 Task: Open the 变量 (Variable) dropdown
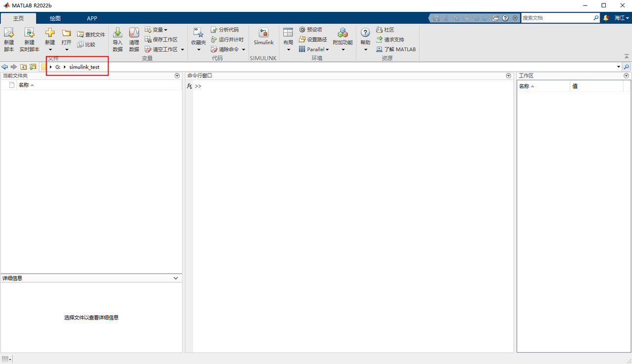click(x=156, y=30)
